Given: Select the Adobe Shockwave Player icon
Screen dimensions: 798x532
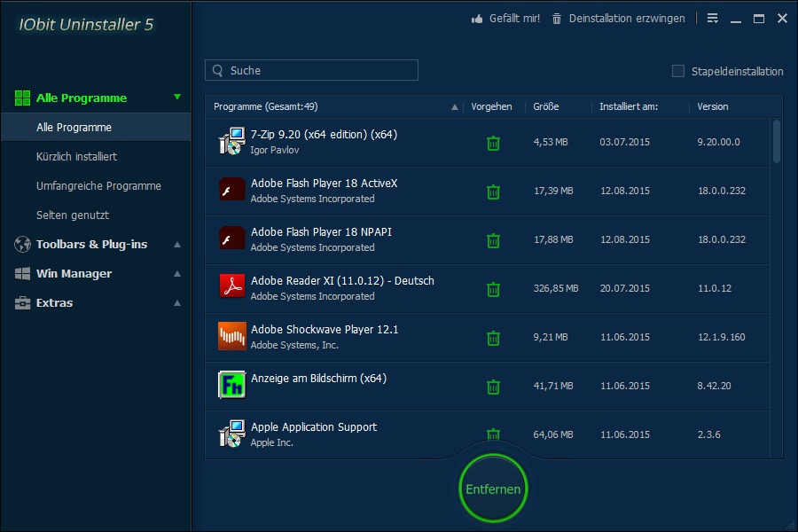Looking at the screenshot, I should point(232,335).
